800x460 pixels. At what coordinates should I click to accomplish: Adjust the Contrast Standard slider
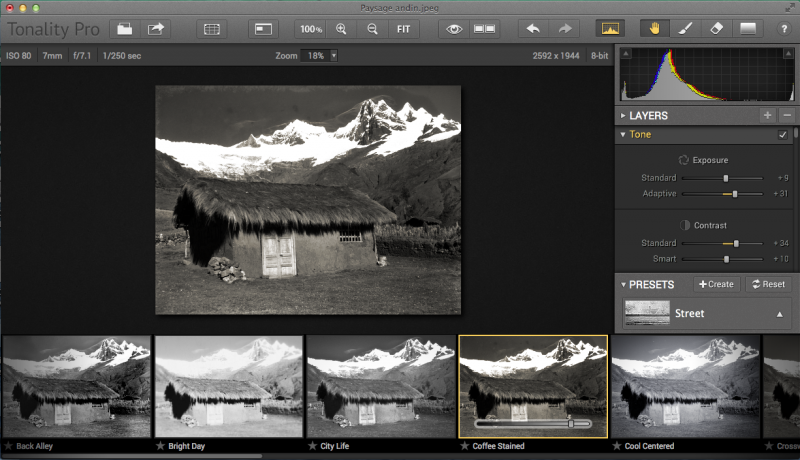tap(736, 243)
